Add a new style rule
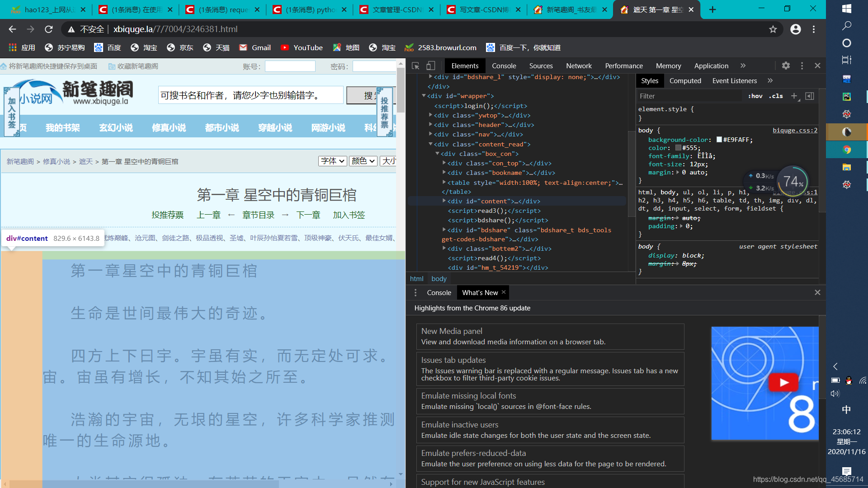Viewport: 868px width, 488px height. click(794, 96)
